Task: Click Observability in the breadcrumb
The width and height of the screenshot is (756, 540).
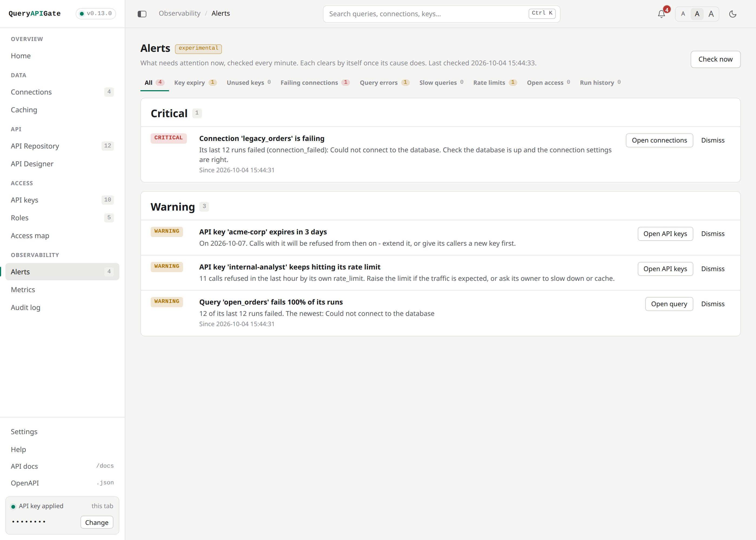Action: (x=180, y=13)
